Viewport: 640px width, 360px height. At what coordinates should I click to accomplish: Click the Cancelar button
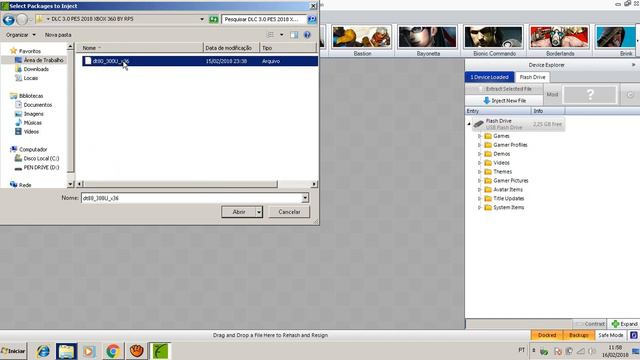289,212
